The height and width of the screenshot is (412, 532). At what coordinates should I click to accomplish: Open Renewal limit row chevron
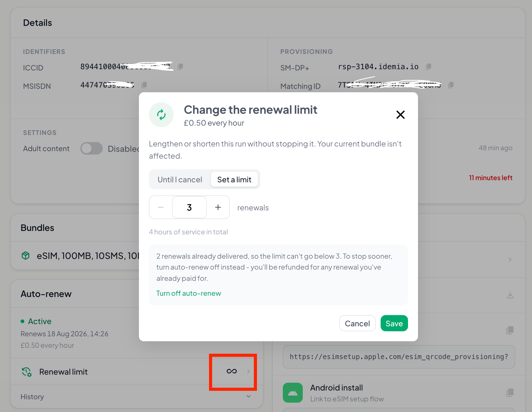(x=248, y=371)
